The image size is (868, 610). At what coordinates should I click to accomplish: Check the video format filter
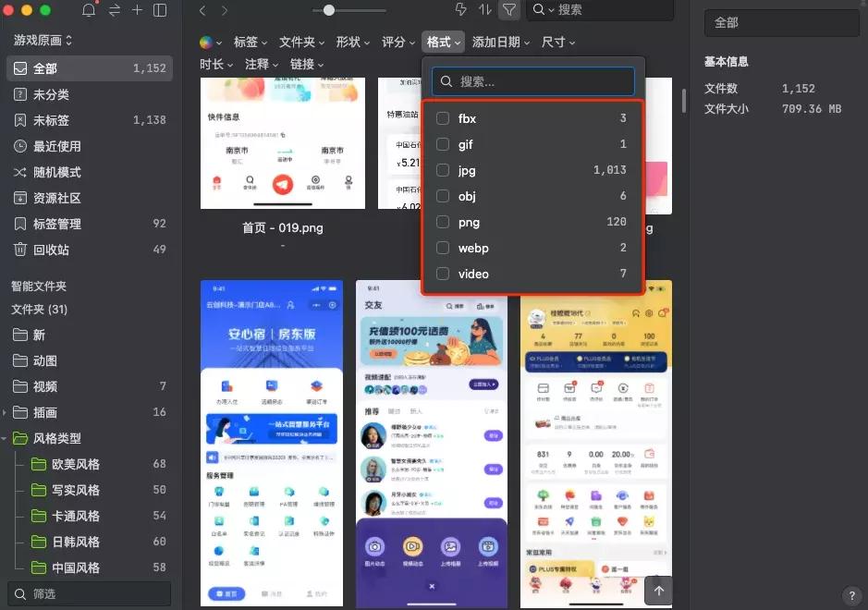(x=442, y=274)
